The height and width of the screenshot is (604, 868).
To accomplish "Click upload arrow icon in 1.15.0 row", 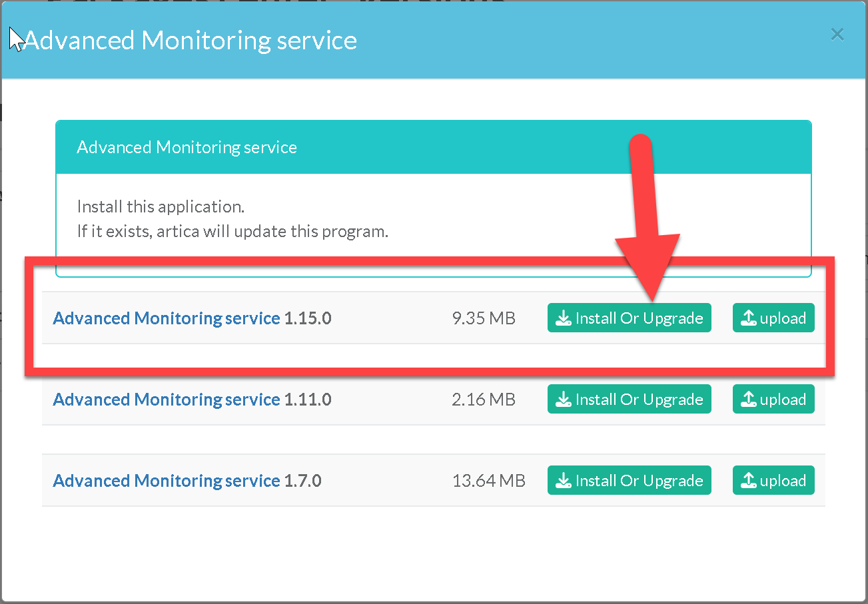I will (x=749, y=318).
